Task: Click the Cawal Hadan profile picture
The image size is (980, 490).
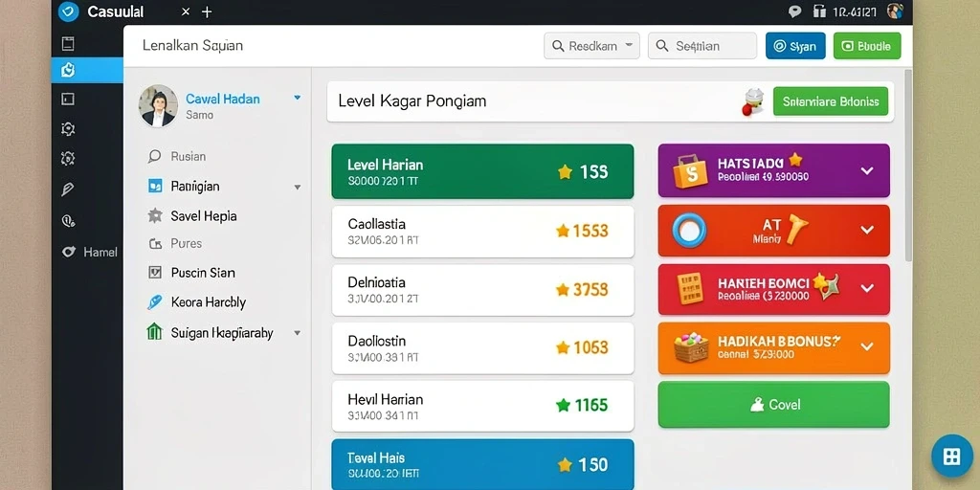Action: coord(158,105)
